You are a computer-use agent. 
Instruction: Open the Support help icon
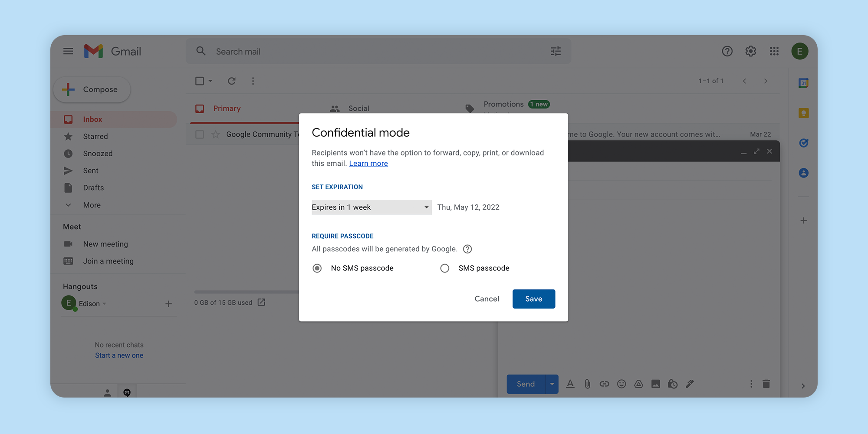coord(727,51)
